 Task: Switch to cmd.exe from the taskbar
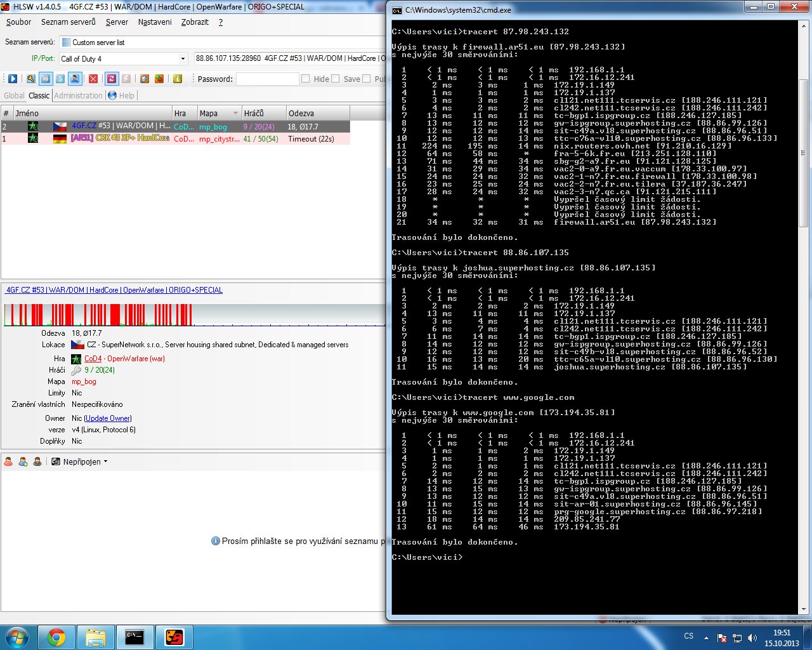point(134,637)
